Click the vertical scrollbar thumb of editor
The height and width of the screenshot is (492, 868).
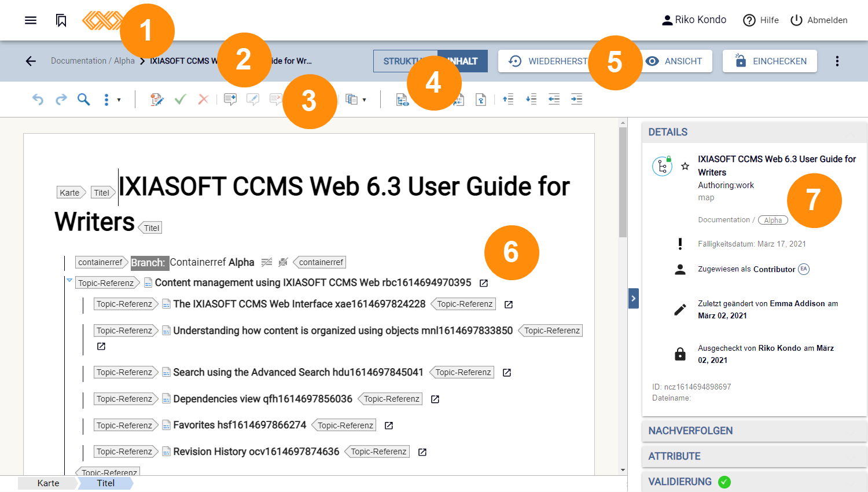(623, 182)
